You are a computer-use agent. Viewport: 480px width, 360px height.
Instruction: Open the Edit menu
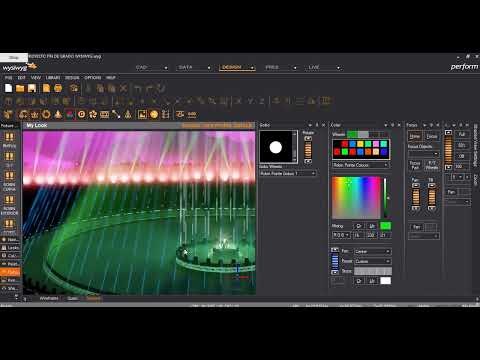coord(21,78)
